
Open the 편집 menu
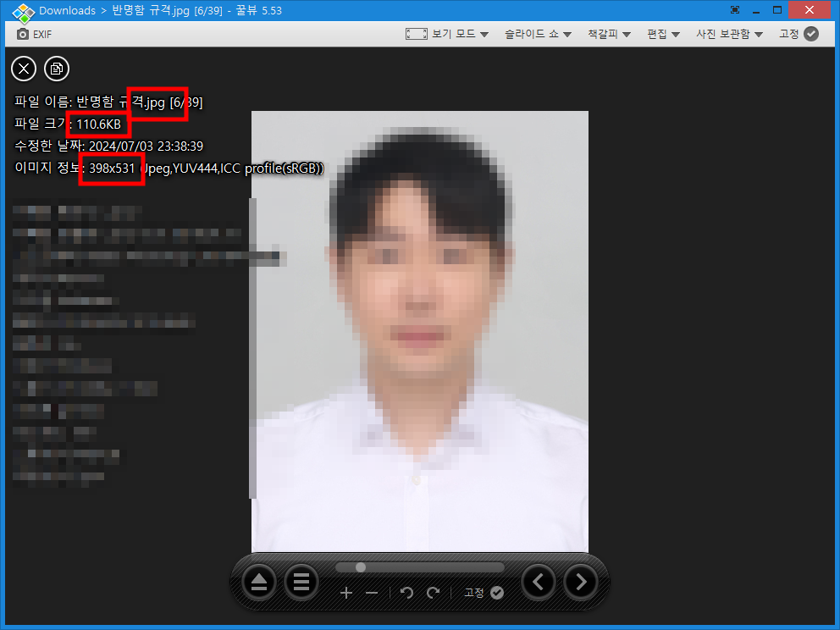point(662,34)
